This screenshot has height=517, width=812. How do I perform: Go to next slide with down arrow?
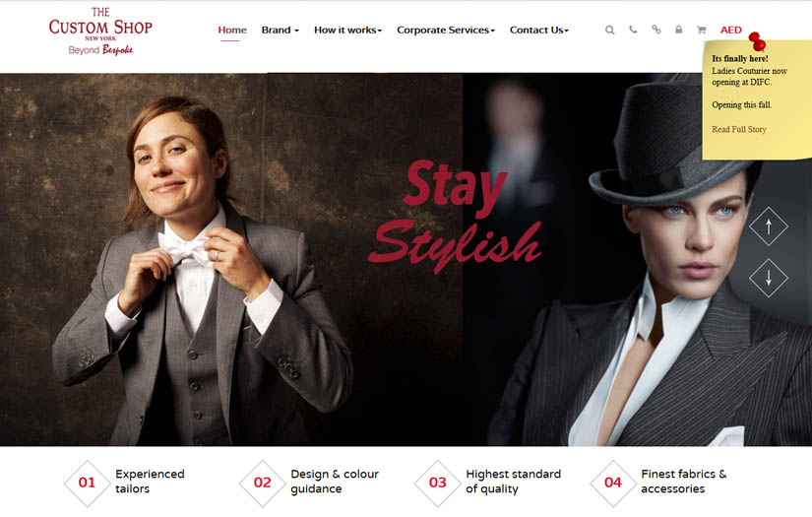pyautogui.click(x=769, y=278)
